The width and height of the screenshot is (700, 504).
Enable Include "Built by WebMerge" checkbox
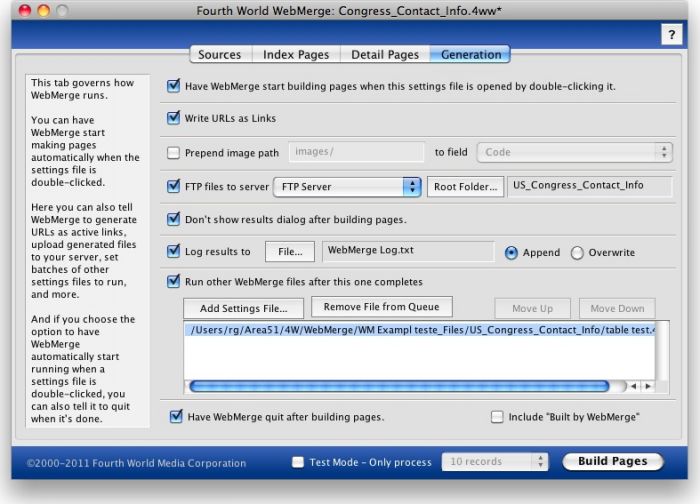pyautogui.click(x=497, y=417)
